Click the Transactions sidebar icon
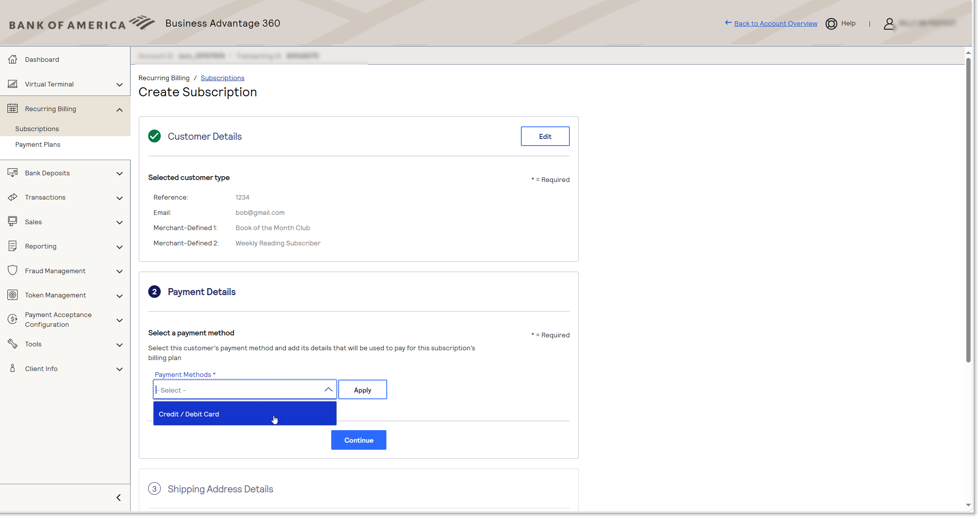 click(12, 197)
